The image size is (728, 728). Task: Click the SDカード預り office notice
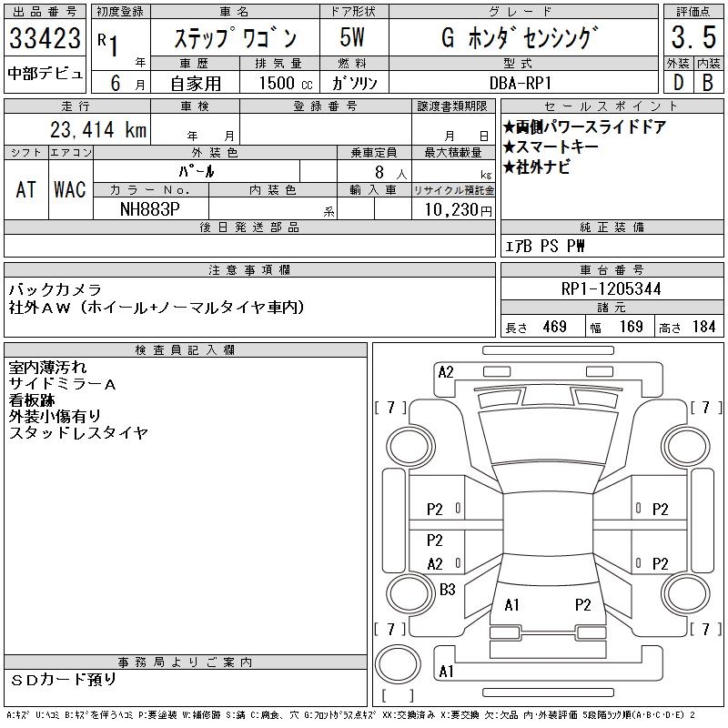[x=64, y=680]
